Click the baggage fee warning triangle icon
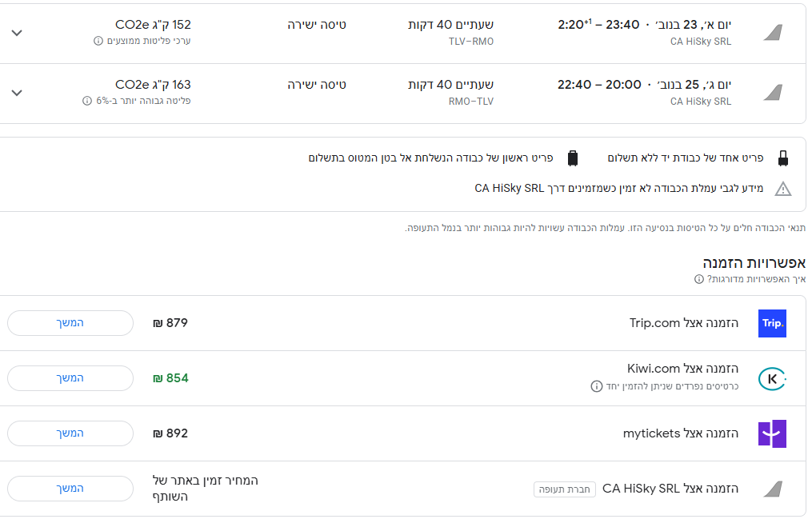Screen dimensions: 812x519 (x=782, y=189)
